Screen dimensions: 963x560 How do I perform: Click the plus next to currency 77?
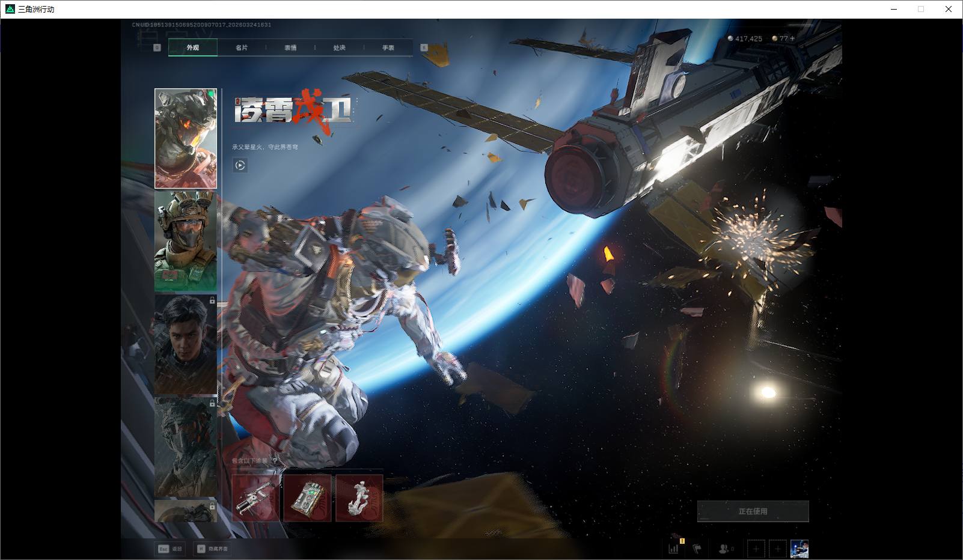pyautogui.click(x=792, y=38)
